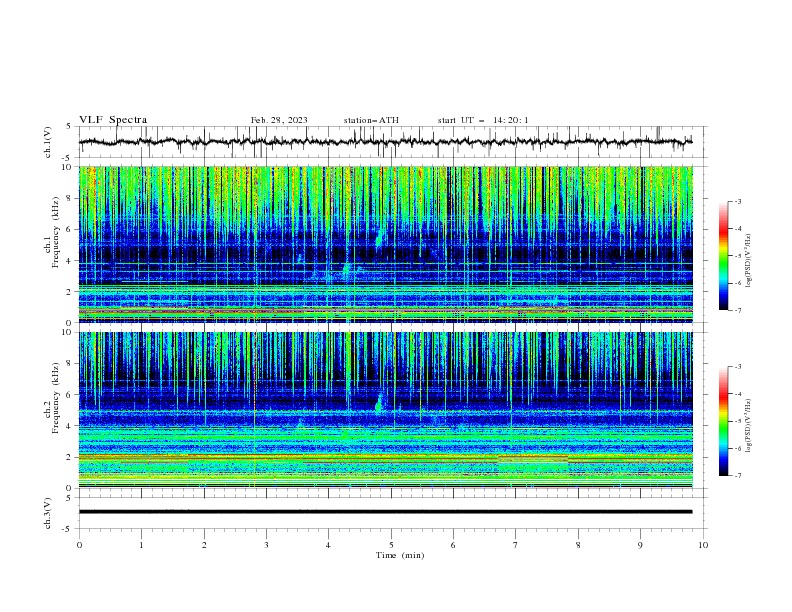Select the "start UT = 14:20:1" text
Image resolution: width=792 pixels, height=612 pixels.
pos(483,120)
